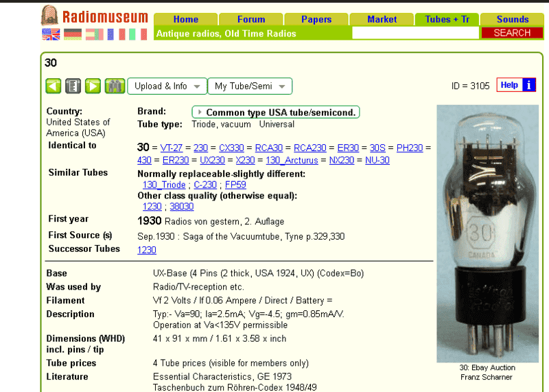Open the 430 tube link
The image size is (549, 392).
click(144, 160)
